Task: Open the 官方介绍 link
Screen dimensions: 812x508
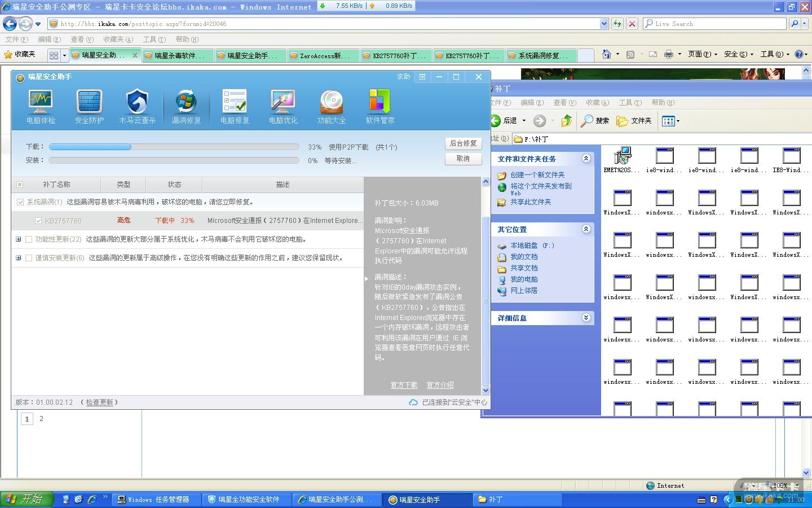Action: [440, 385]
